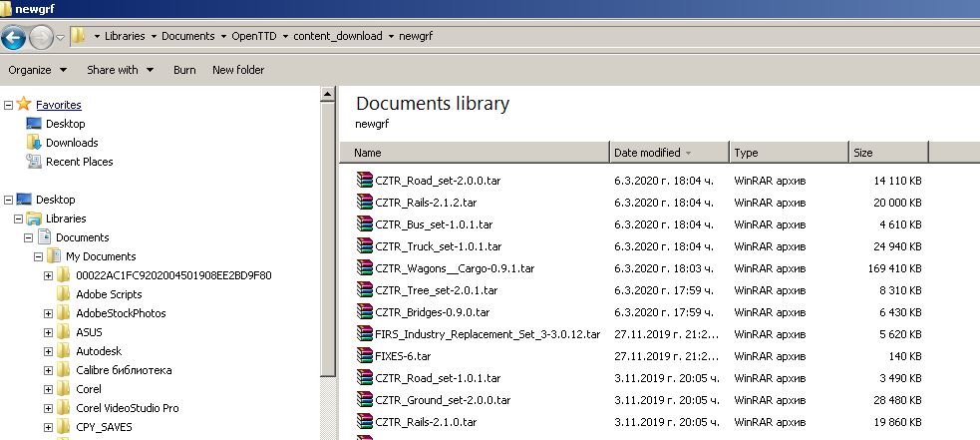Select the CPY_SAVES folder

tap(104, 427)
